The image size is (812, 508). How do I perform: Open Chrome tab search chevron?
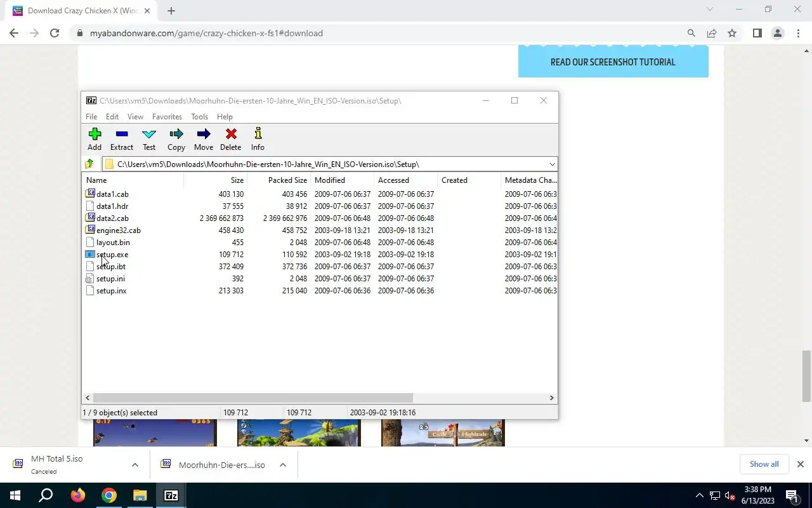point(710,10)
